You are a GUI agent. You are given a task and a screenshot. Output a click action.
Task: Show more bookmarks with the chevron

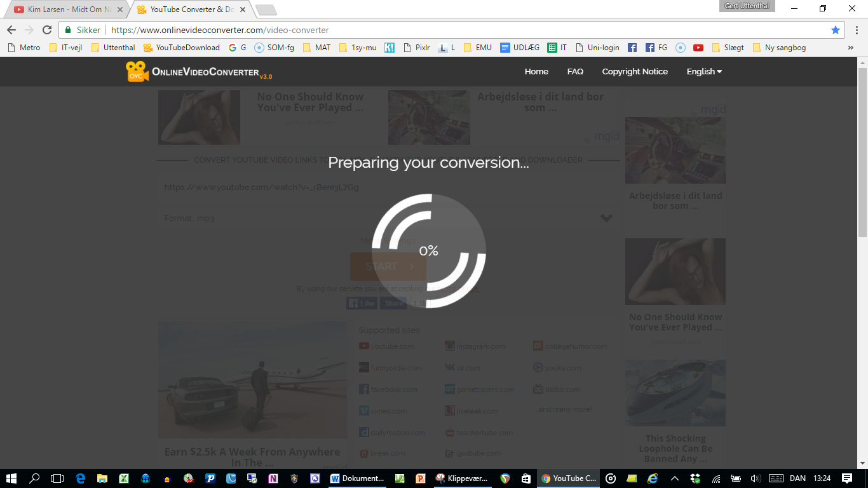click(x=851, y=48)
